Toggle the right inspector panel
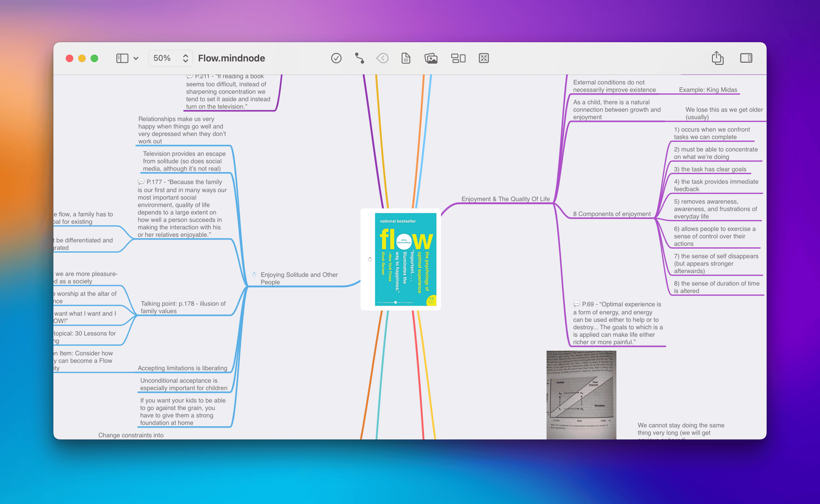 click(x=746, y=58)
